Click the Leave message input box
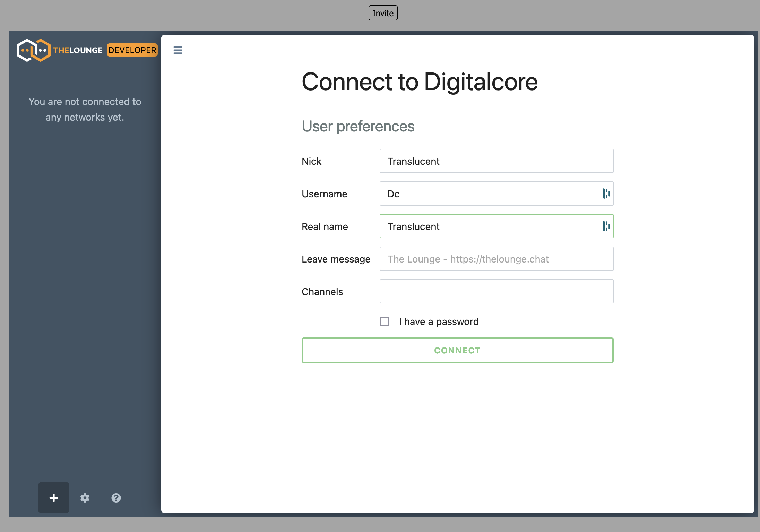Viewport: 760px width, 532px height. (496, 259)
